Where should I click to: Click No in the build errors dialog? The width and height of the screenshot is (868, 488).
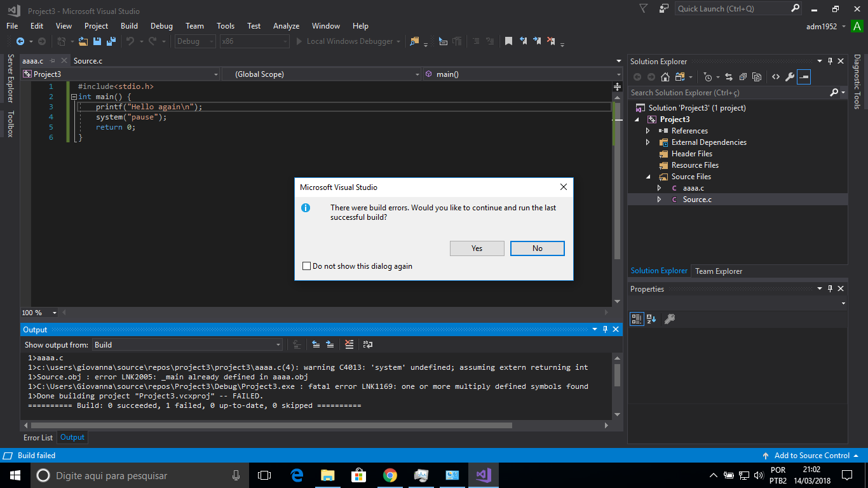pos(538,248)
